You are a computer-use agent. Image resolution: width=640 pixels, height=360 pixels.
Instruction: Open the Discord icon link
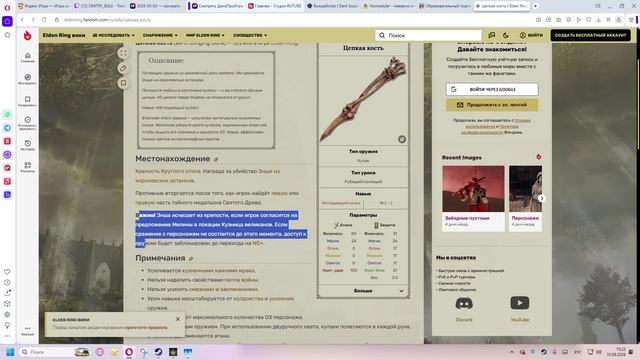[x=464, y=303]
